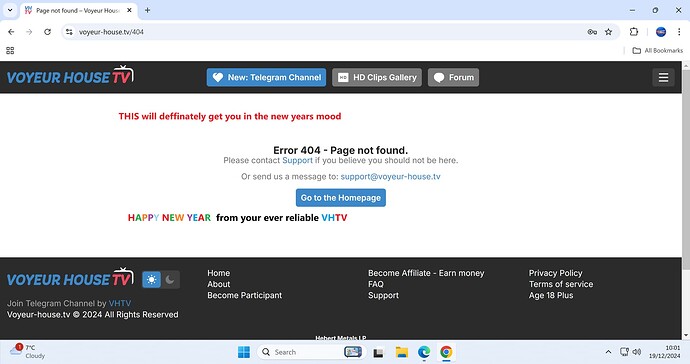
Task: Open the Privacy Policy link
Action: (555, 273)
